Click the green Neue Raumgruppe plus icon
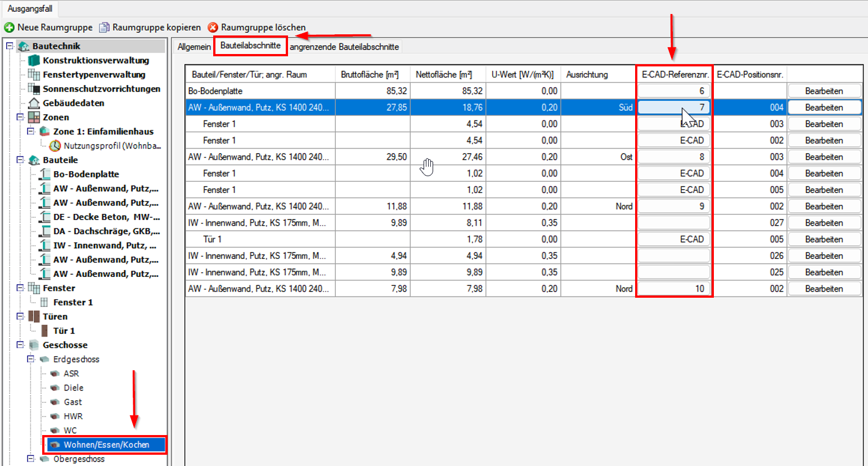 (9, 28)
